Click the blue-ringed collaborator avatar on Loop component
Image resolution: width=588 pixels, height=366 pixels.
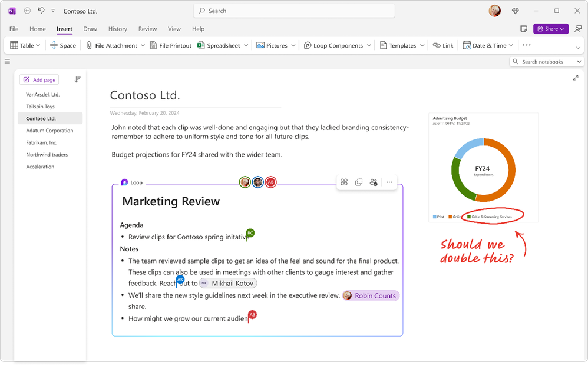257,182
